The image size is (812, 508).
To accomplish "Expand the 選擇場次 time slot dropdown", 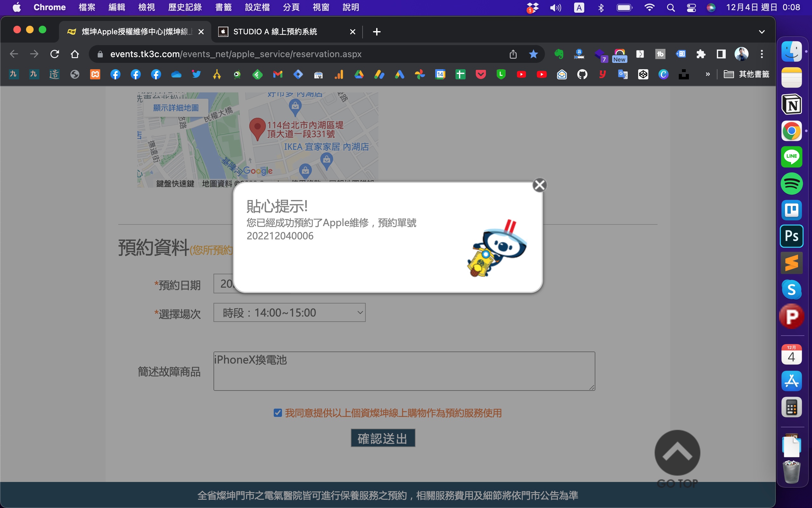I will pyautogui.click(x=289, y=312).
